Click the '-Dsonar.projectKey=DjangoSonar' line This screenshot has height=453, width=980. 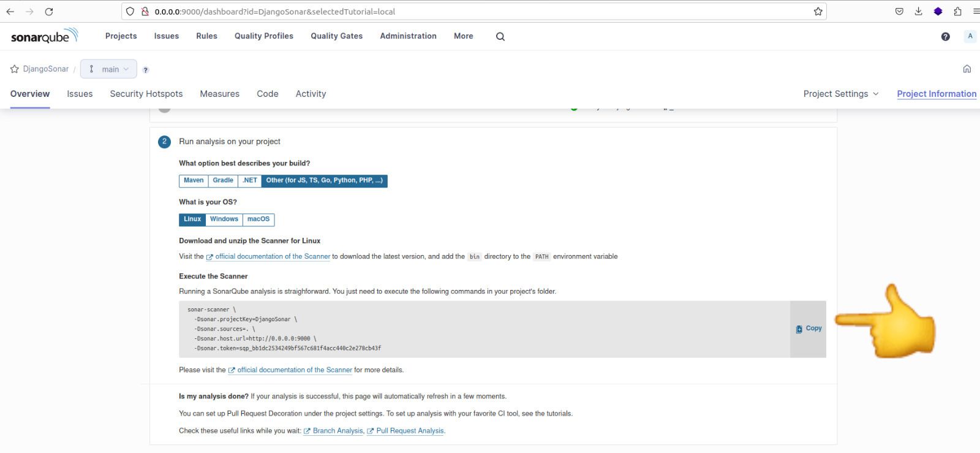pyautogui.click(x=246, y=319)
